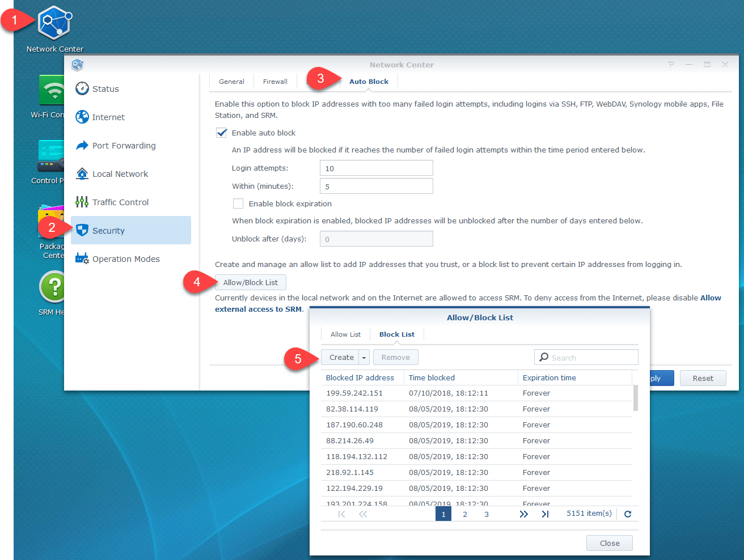Click the search magnifier icon

[544, 357]
